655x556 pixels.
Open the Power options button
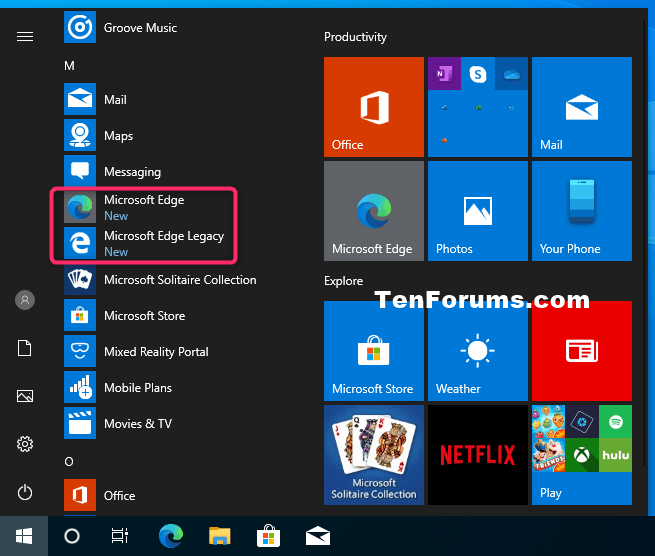point(25,492)
